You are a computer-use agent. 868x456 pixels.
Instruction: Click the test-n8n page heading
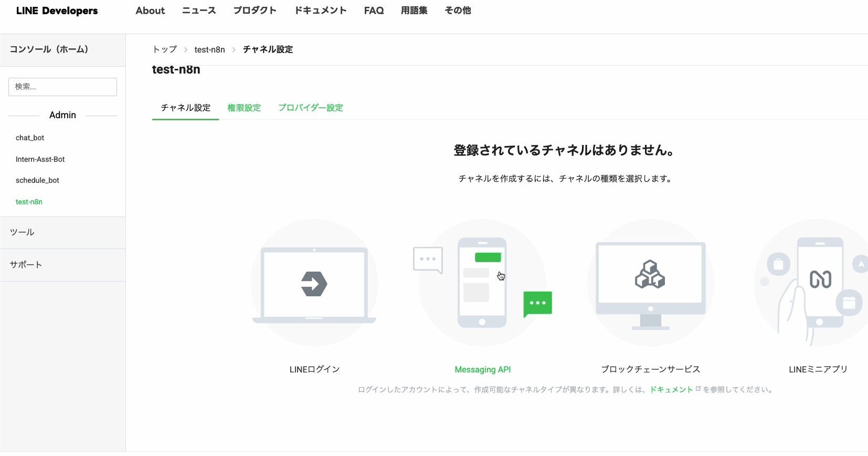[x=176, y=70]
